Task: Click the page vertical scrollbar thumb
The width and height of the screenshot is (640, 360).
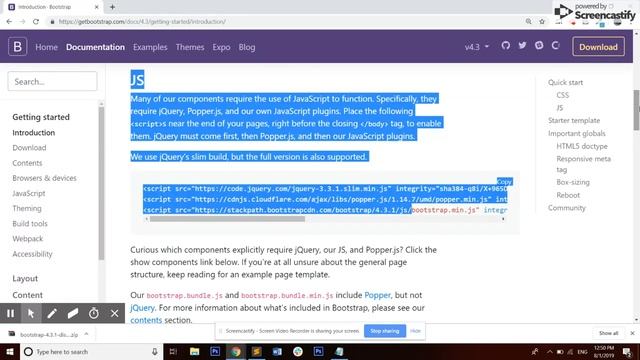Action: click(x=636, y=110)
